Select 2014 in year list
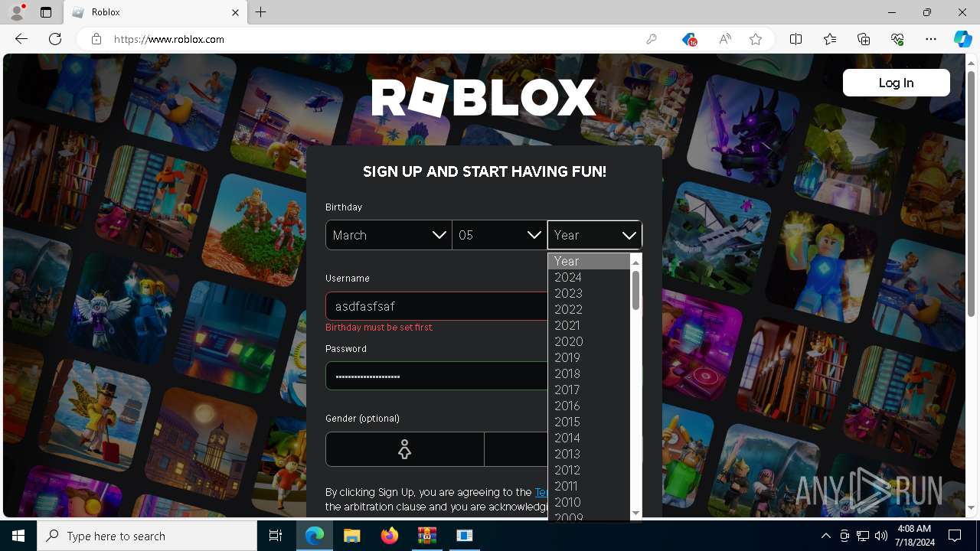This screenshot has height=551, width=980. pyautogui.click(x=589, y=438)
